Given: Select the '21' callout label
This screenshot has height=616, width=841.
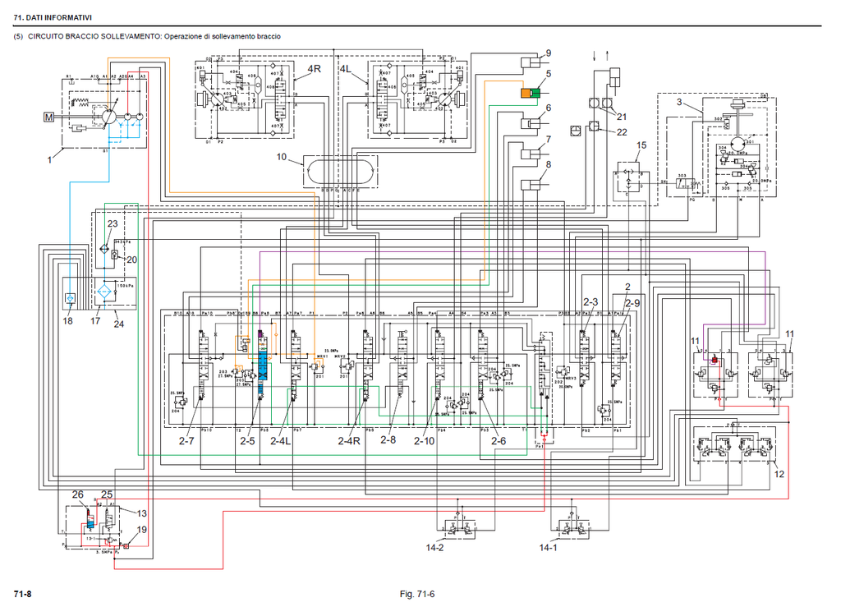Looking at the screenshot, I should pyautogui.click(x=622, y=117).
